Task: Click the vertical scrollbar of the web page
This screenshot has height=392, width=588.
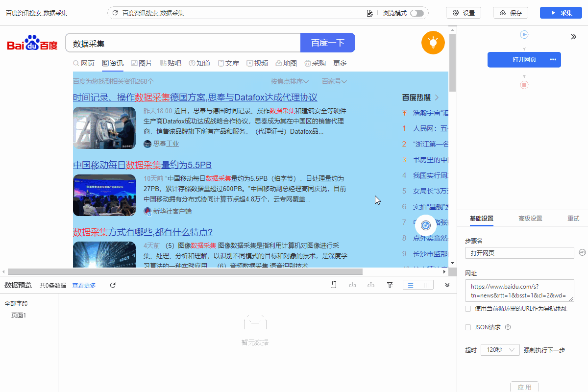Action: pyautogui.click(x=452, y=63)
